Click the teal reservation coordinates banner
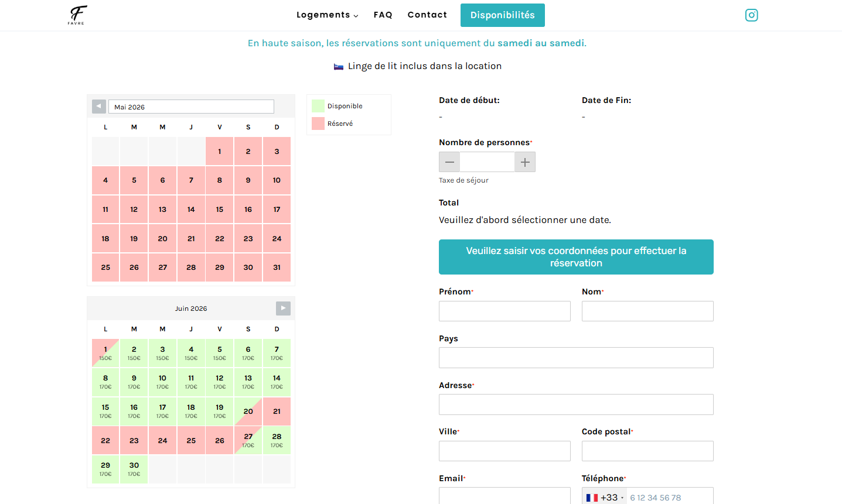This screenshot has width=842, height=504. coord(576,257)
